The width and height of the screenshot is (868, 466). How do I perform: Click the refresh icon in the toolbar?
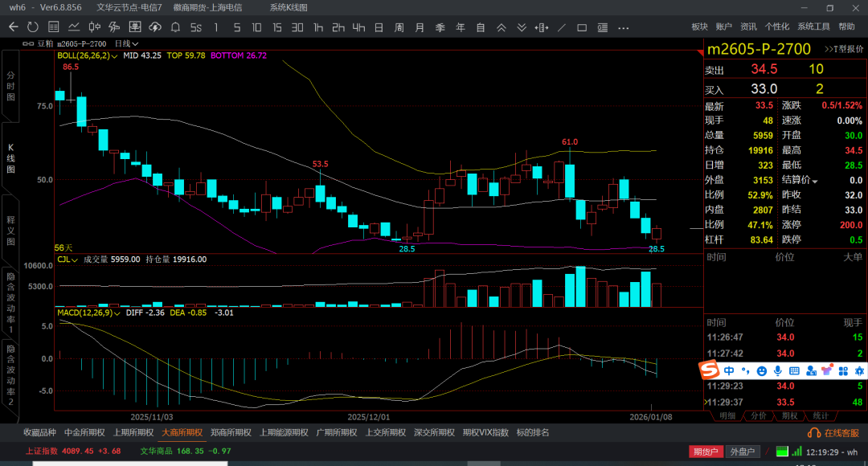32,27
